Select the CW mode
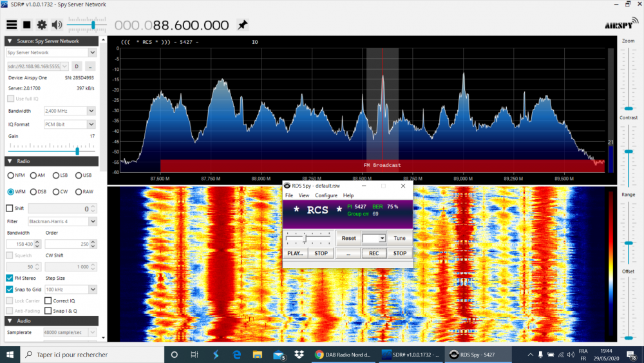This screenshot has width=644, height=363. 56,192
